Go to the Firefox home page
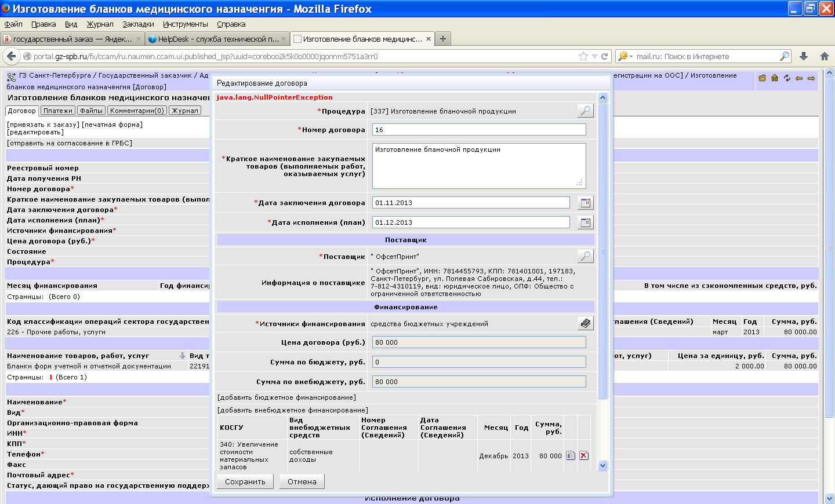Image resolution: width=835 pixels, height=504 pixels. click(825, 56)
